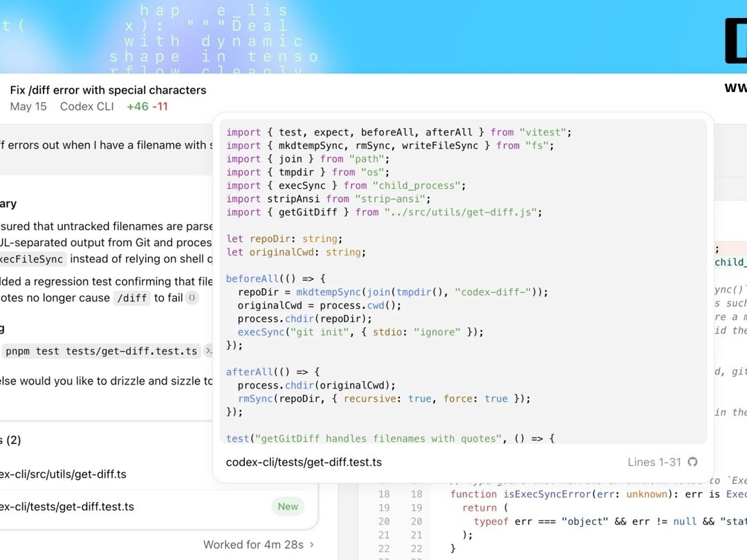
Task: Click the file path in preview popup footer
Action: pos(304,463)
